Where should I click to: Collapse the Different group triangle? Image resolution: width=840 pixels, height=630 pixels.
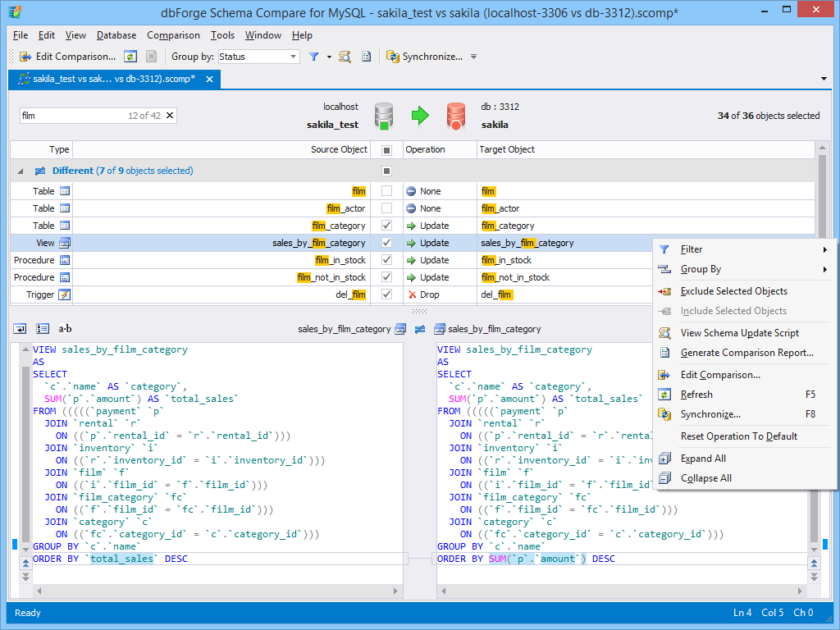[21, 171]
